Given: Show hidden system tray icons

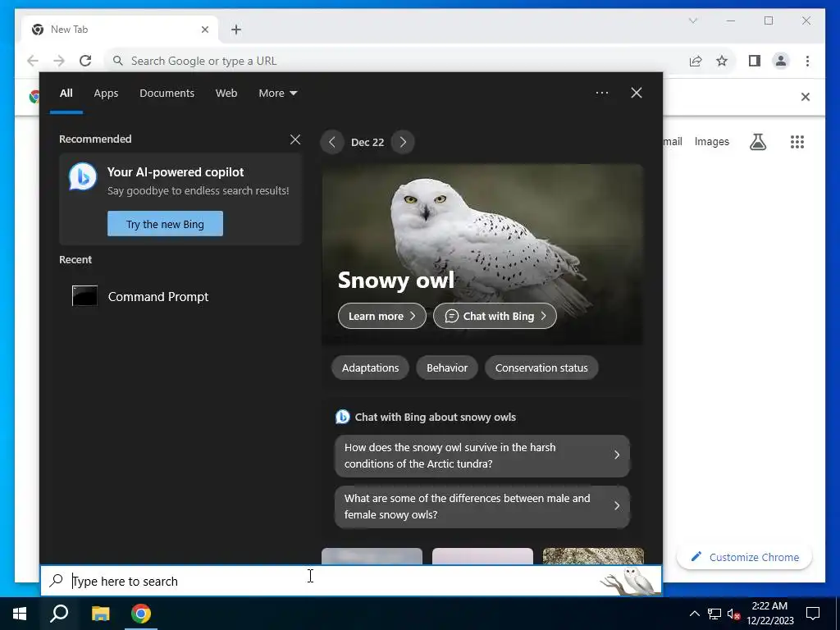Looking at the screenshot, I should 694,614.
